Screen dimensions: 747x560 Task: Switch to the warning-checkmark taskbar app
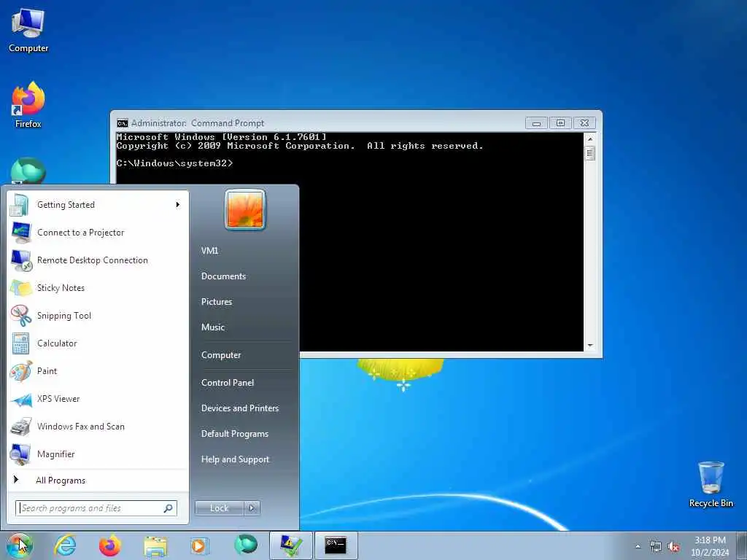(291, 545)
